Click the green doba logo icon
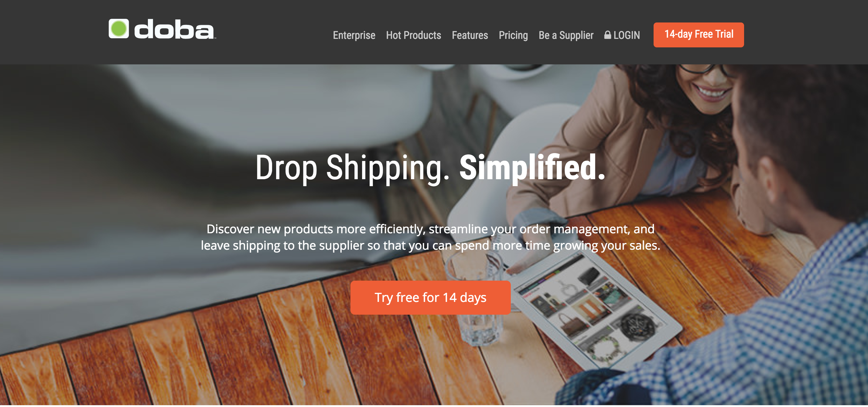 119,29
